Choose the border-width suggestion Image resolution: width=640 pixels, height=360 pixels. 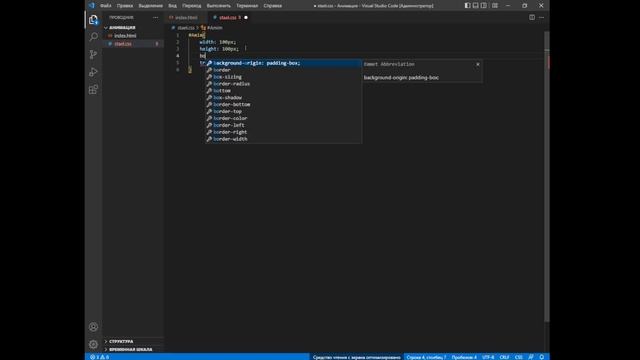pyautogui.click(x=283, y=139)
